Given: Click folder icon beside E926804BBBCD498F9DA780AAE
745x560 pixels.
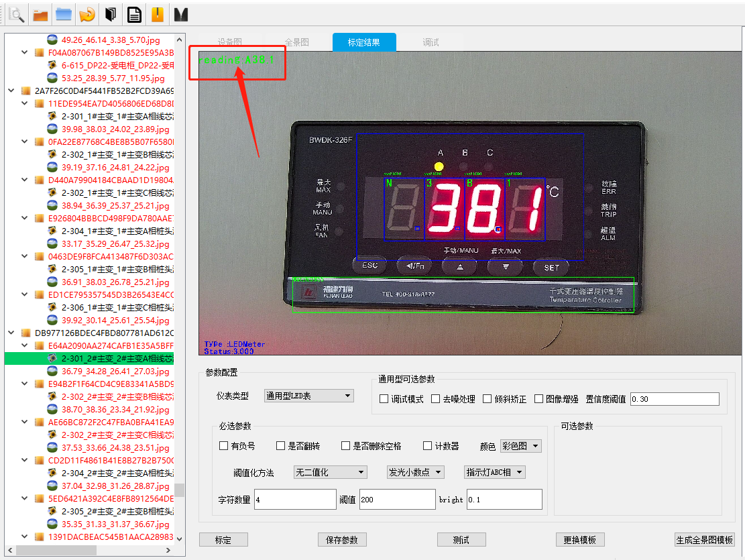Looking at the screenshot, I should tap(40, 218).
